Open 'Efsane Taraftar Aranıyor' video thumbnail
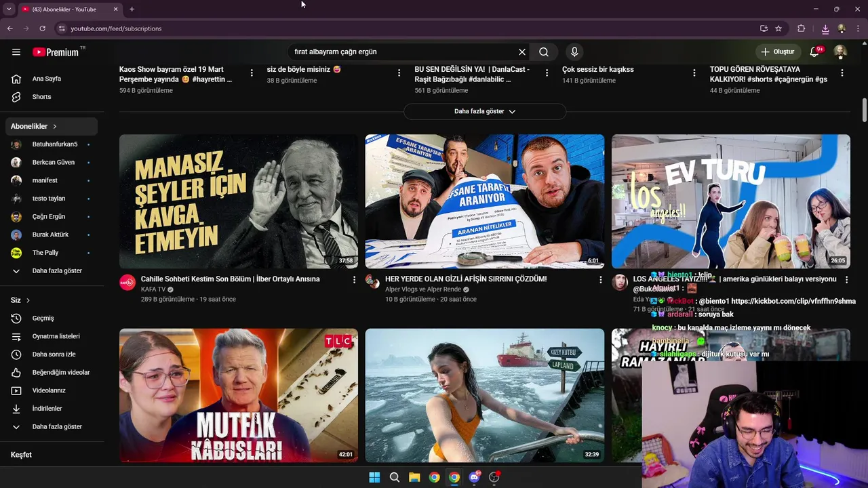The height and width of the screenshot is (488, 868). click(485, 201)
